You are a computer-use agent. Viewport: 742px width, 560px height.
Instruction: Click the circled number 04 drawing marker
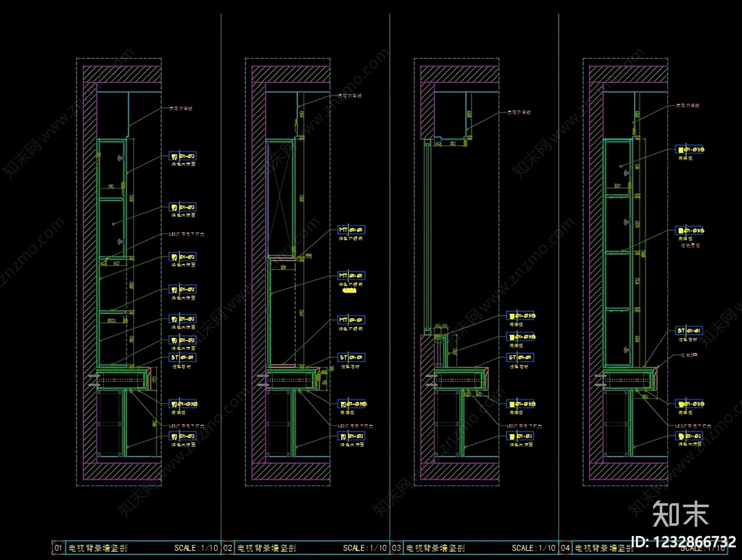click(x=565, y=548)
